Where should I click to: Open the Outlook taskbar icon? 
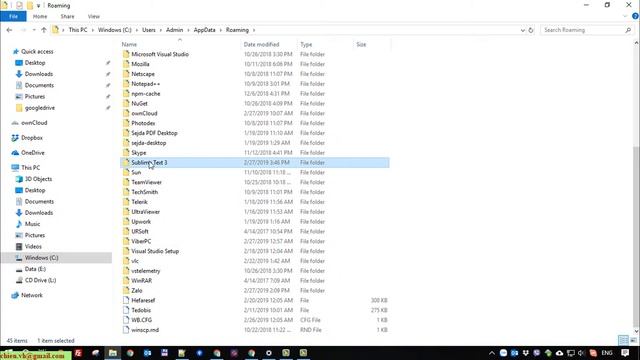[147, 353]
